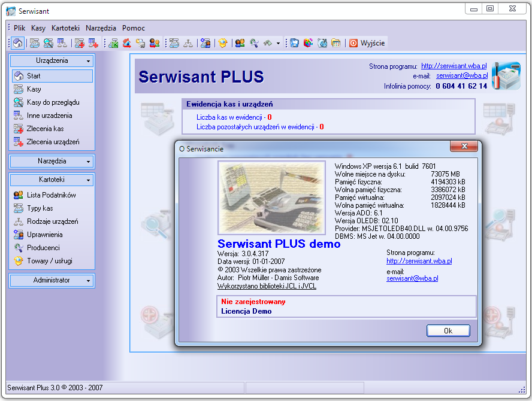
Task: Click Ok in the O Serwisancie dialog
Action: [448, 331]
